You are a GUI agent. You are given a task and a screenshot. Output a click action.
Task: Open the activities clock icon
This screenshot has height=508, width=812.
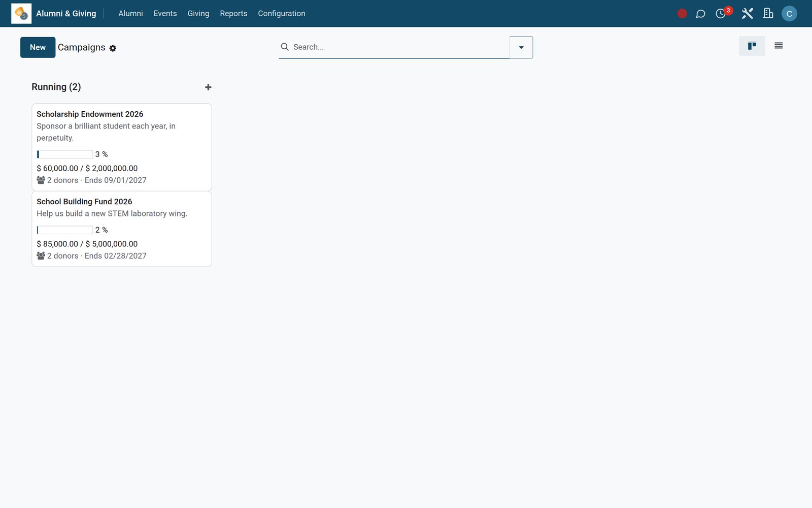(721, 14)
